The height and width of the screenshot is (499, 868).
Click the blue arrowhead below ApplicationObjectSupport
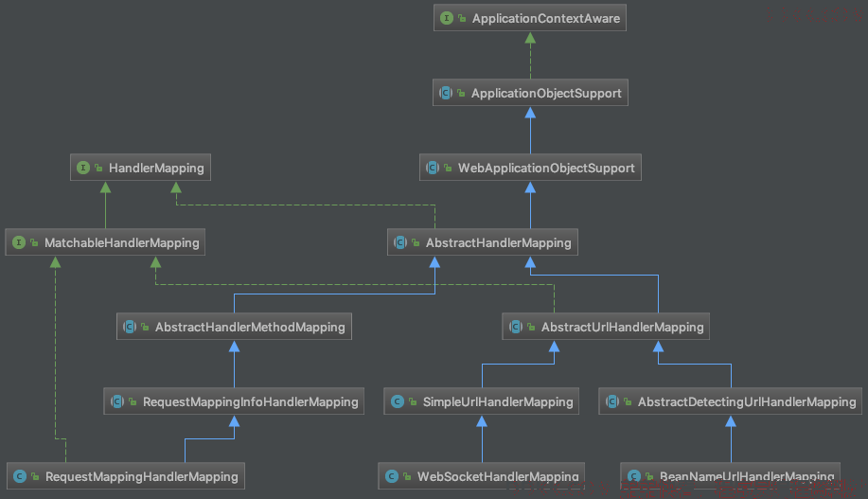click(x=530, y=113)
